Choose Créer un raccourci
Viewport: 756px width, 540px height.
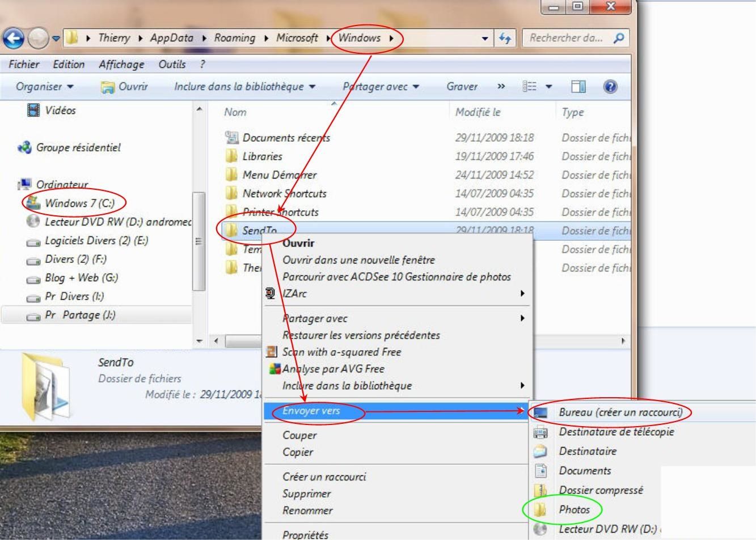[x=324, y=477]
